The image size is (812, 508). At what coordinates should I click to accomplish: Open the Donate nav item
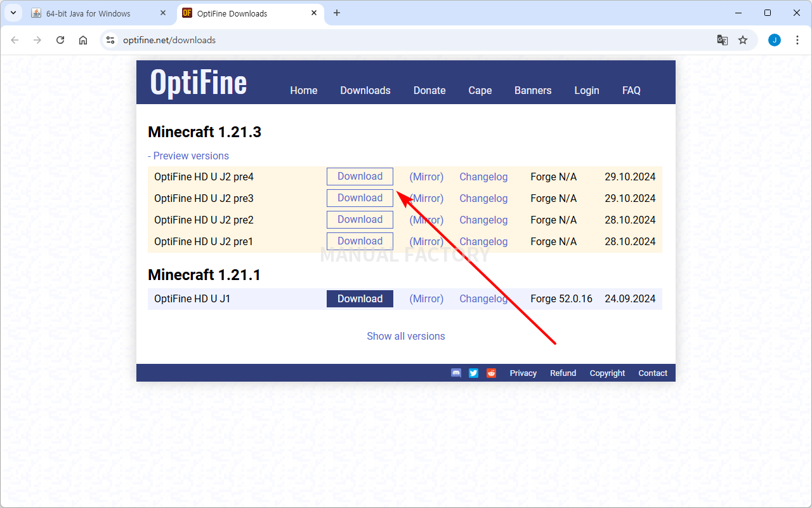click(x=429, y=90)
